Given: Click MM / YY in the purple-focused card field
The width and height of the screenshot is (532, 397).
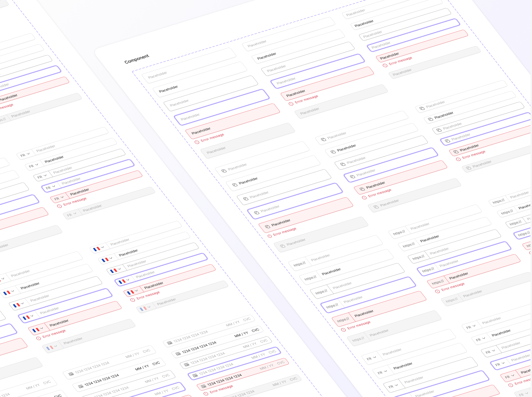Looking at the screenshot, I should tap(258, 356).
